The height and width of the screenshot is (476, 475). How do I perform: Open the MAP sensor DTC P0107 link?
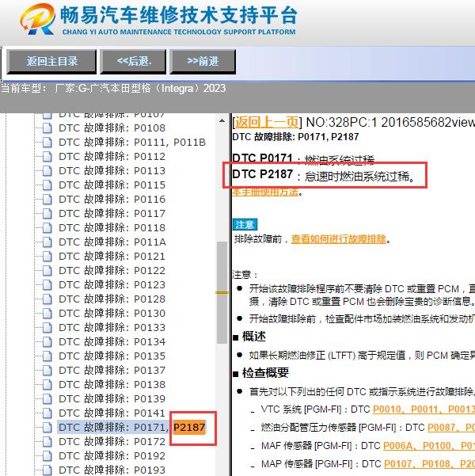[398, 464]
